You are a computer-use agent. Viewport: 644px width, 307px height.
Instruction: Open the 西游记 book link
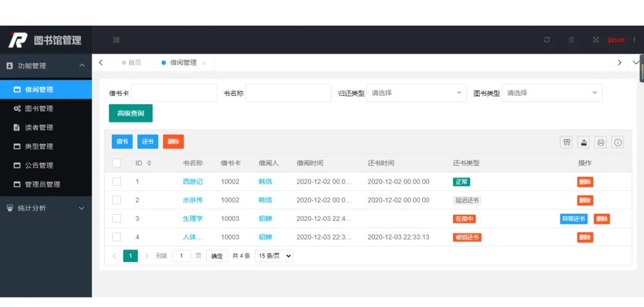pyautogui.click(x=193, y=182)
